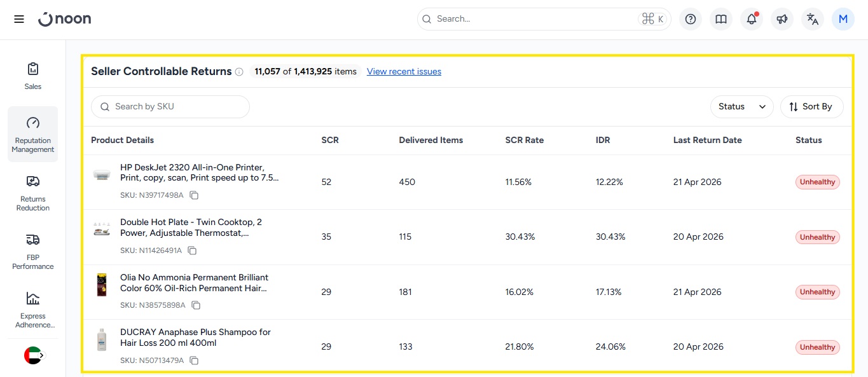This screenshot has height=377, width=868.
Task: Click the help question mark icon
Action: coord(691,19)
